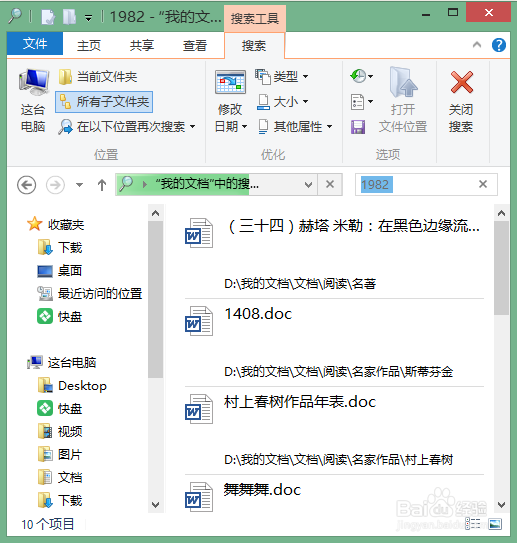Open 快盘 under Favorites

coord(60,317)
